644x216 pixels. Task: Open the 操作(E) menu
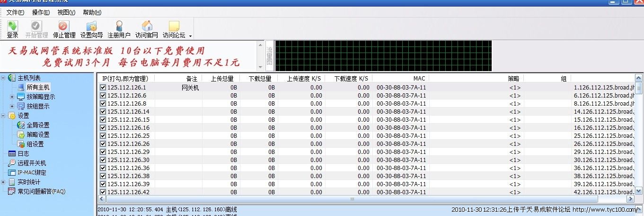click(x=41, y=12)
